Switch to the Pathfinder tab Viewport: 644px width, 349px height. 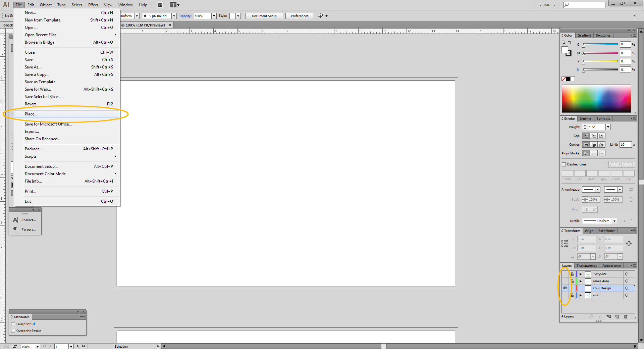(606, 231)
